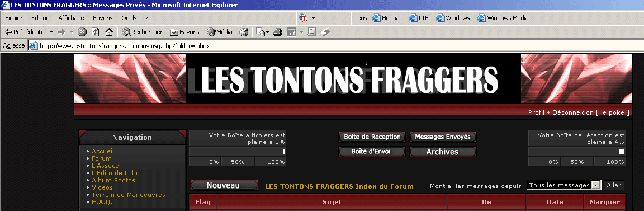Click the Print toolbar icon

278,32
